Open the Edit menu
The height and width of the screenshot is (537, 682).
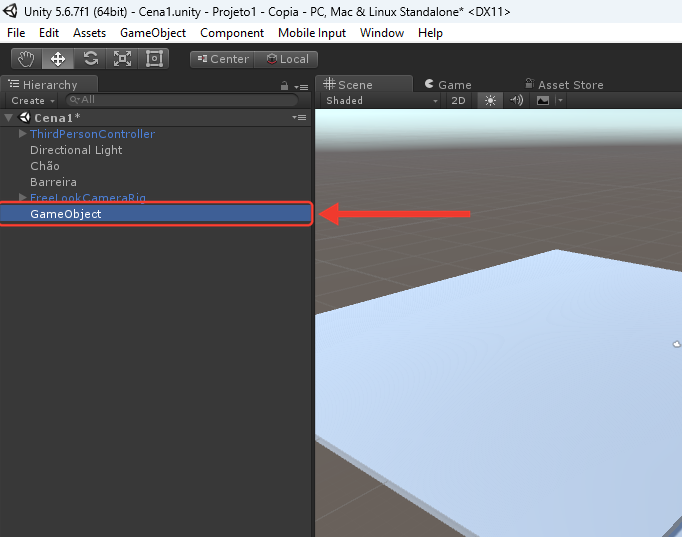pos(49,33)
